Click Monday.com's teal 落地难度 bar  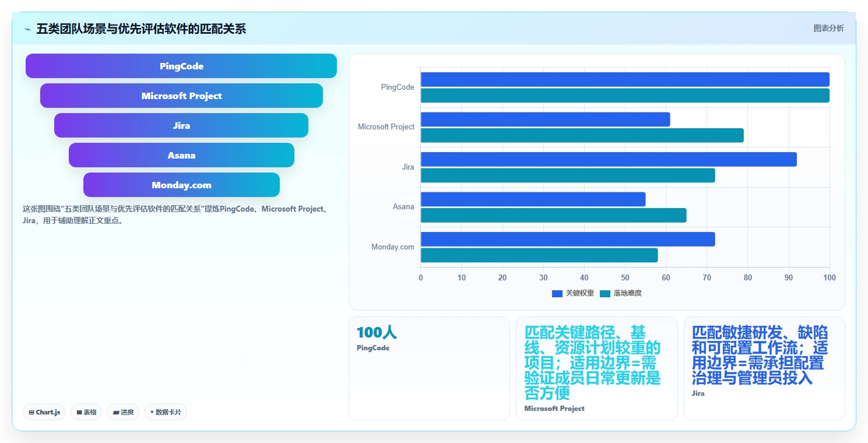539,255
